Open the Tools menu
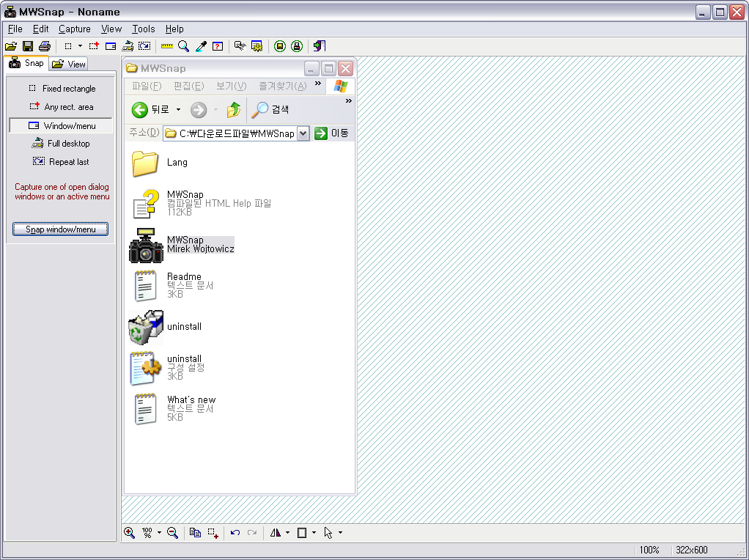This screenshot has width=749, height=560. [x=144, y=29]
